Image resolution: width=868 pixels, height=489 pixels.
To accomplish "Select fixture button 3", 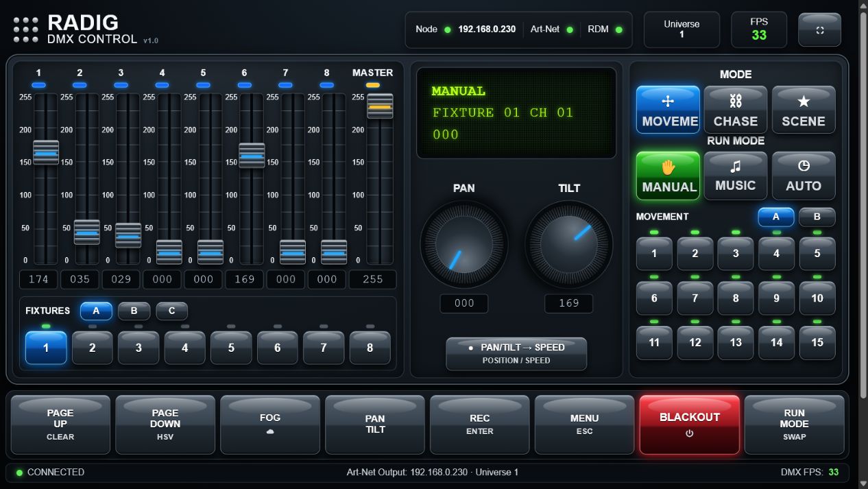I will point(138,348).
